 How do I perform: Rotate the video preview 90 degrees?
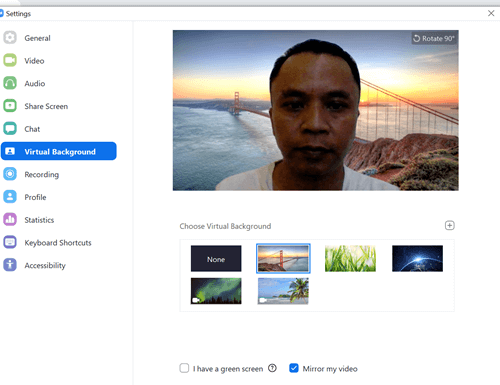coord(434,38)
